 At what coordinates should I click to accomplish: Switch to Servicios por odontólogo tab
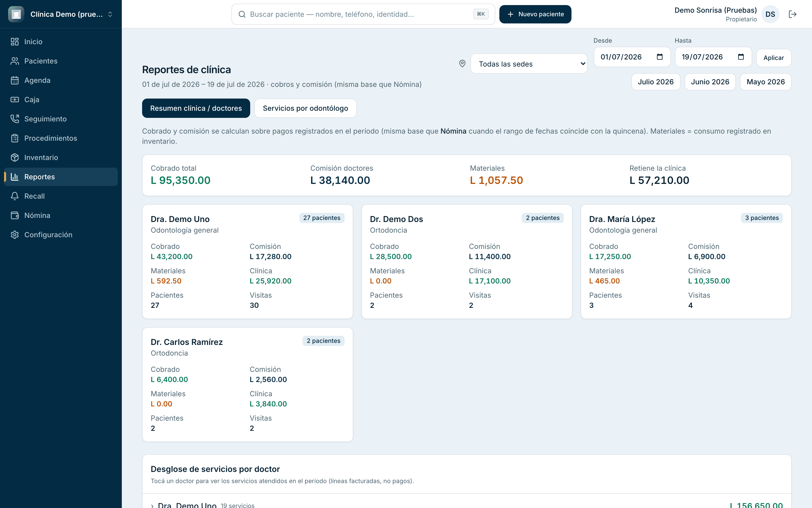point(305,108)
